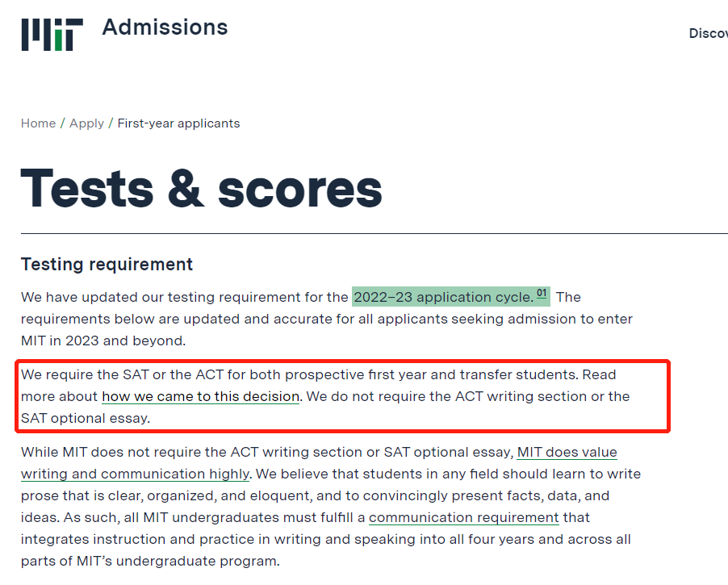Viewport: 728px width, 585px height.
Task: Follow the "how we came to this decision" link
Action: click(200, 397)
